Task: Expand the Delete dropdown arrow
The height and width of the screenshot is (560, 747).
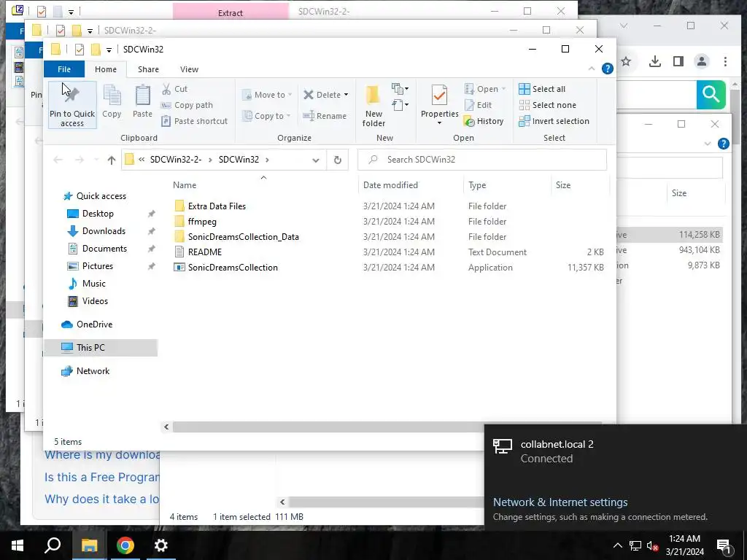Action: [x=346, y=95]
